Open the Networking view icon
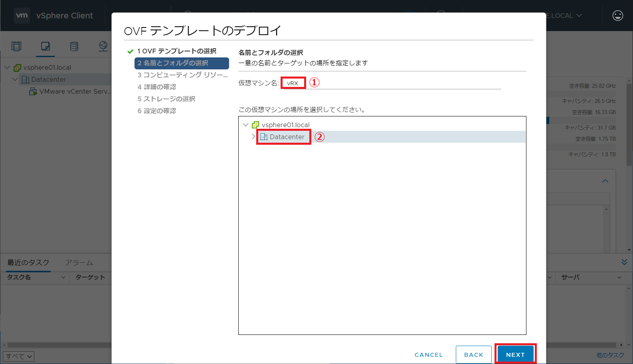Viewport: 633px width, 364px height. 103,46
